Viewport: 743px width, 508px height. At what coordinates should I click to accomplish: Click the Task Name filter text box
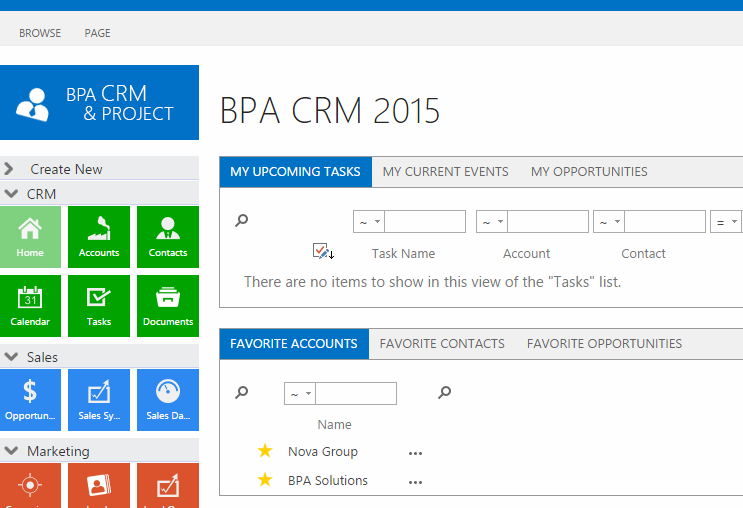pos(425,221)
